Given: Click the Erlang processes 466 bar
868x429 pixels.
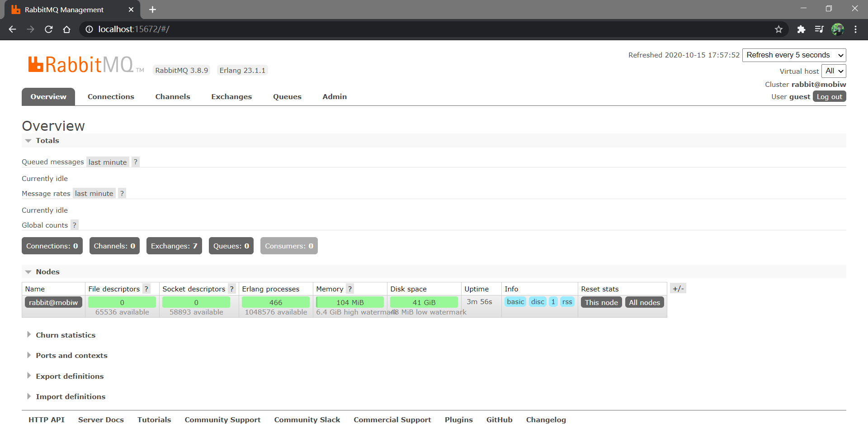Looking at the screenshot, I should pos(276,302).
